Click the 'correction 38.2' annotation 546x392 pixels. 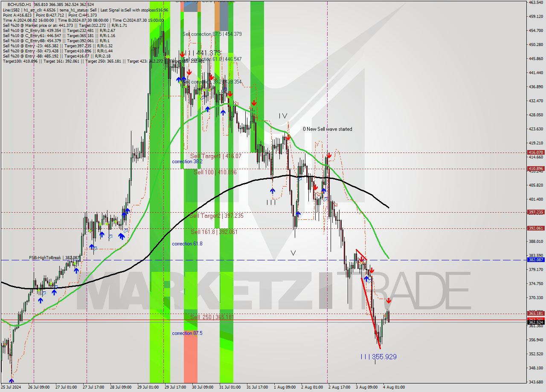point(187,162)
